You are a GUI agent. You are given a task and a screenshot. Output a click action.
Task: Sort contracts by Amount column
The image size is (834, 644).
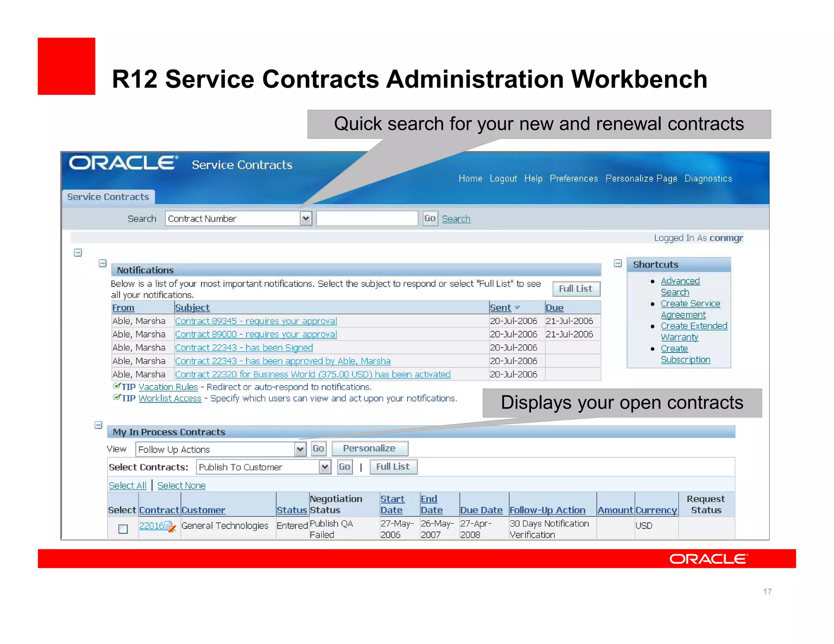click(x=615, y=510)
